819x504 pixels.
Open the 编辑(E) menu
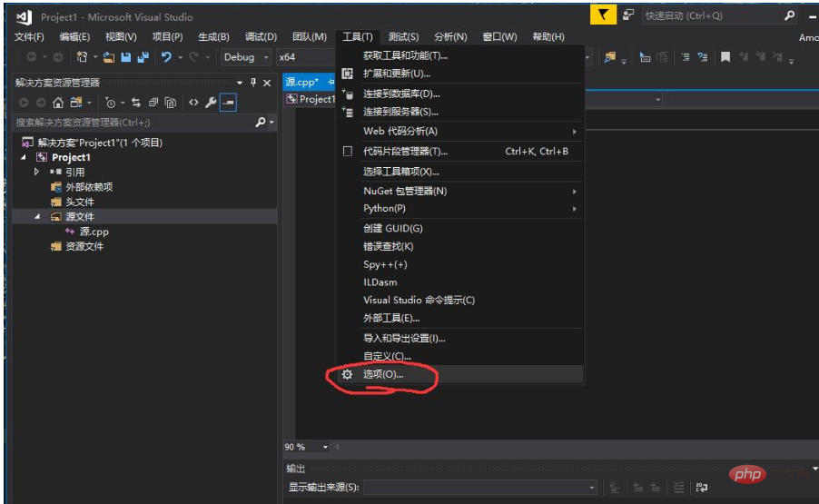pyautogui.click(x=74, y=36)
